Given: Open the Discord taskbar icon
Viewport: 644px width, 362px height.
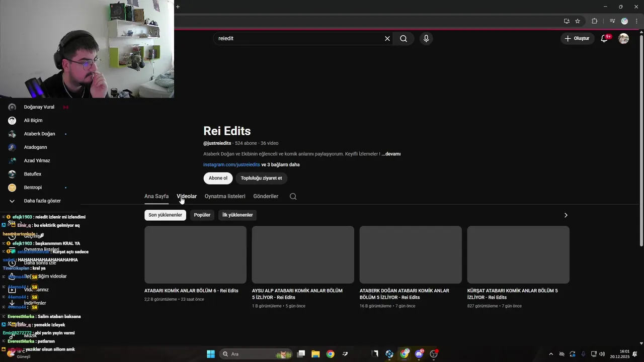Looking at the screenshot, I should (419, 354).
